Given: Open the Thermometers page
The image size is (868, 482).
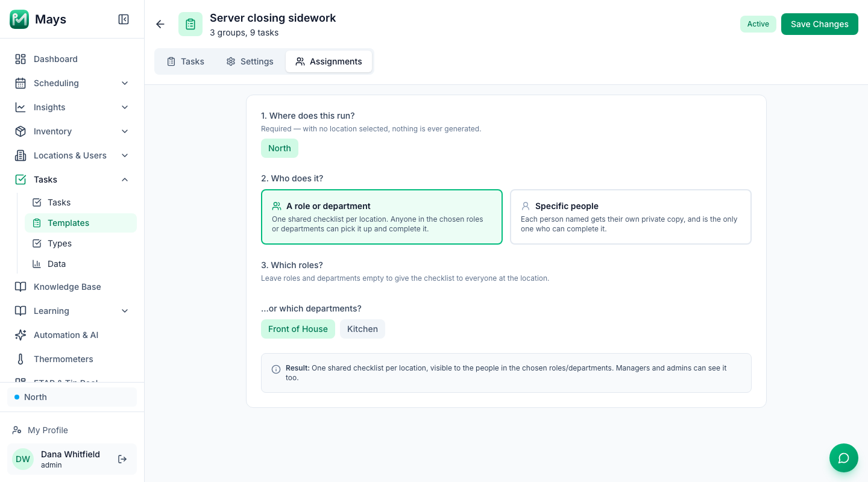Looking at the screenshot, I should 72,359.
